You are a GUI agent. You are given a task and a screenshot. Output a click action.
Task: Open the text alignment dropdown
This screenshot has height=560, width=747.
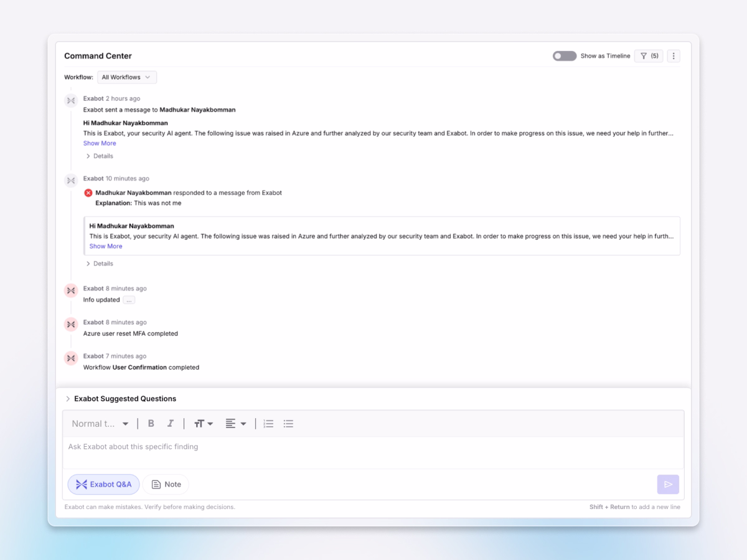(236, 424)
